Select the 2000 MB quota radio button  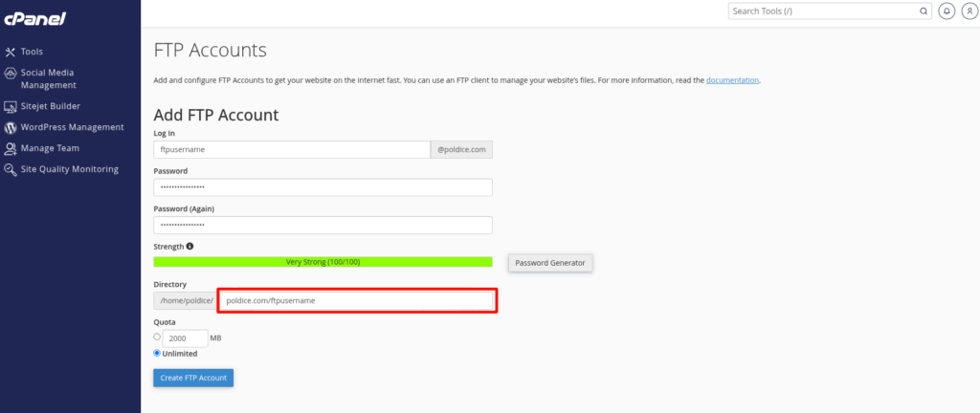pyautogui.click(x=157, y=337)
